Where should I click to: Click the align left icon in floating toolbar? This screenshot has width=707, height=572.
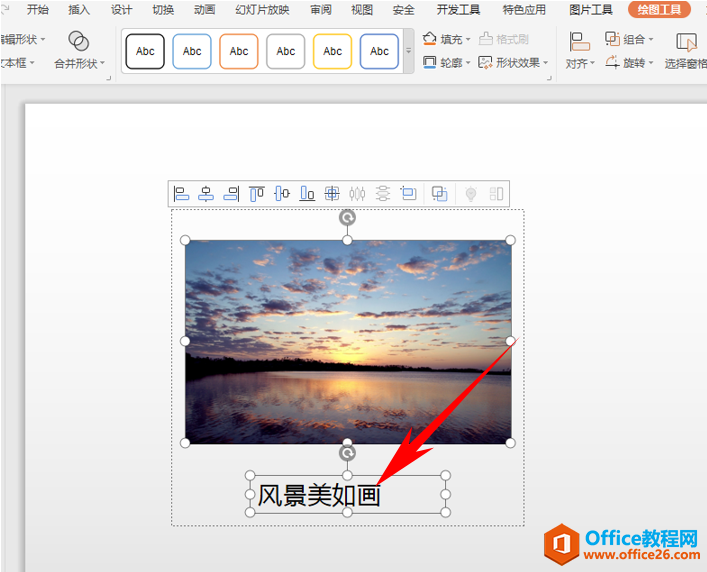(x=181, y=194)
